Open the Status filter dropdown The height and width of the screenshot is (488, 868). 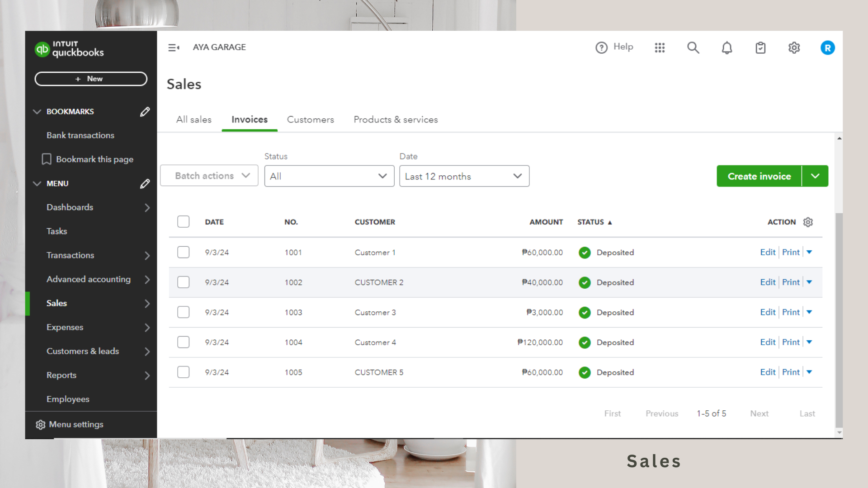329,176
